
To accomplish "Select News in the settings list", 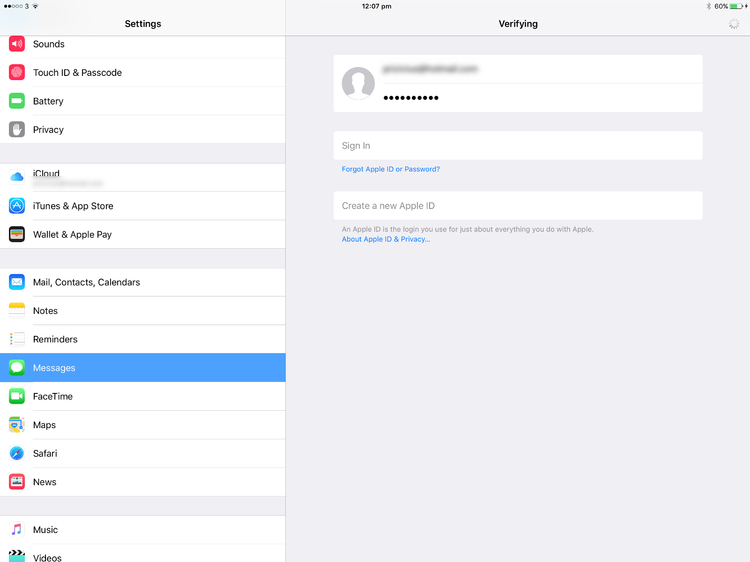I will (143, 482).
